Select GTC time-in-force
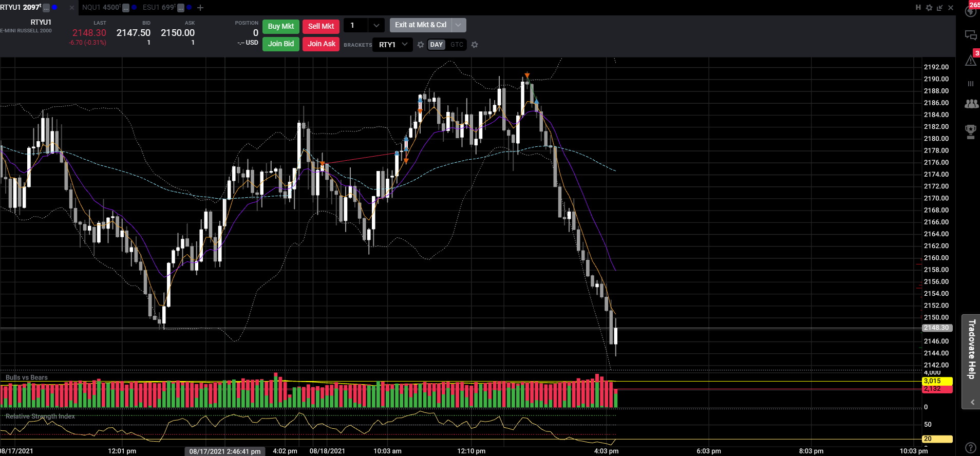Viewport: 980px width, 456px height. [457, 45]
